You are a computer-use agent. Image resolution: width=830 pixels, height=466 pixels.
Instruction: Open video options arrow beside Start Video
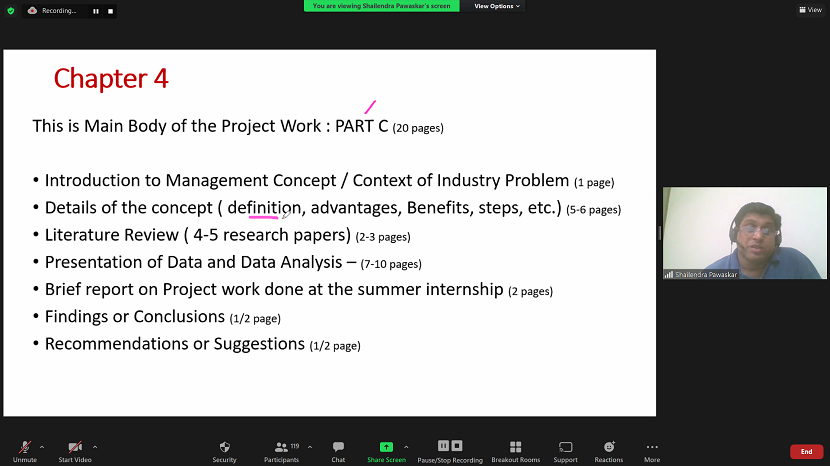click(95, 447)
